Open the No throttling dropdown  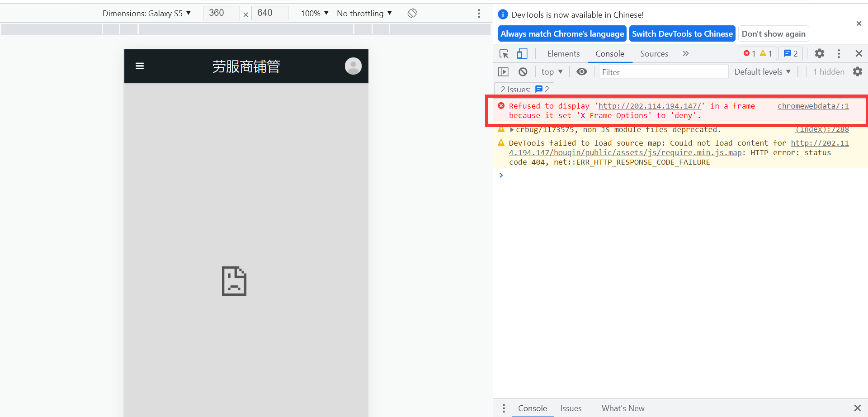coord(364,13)
